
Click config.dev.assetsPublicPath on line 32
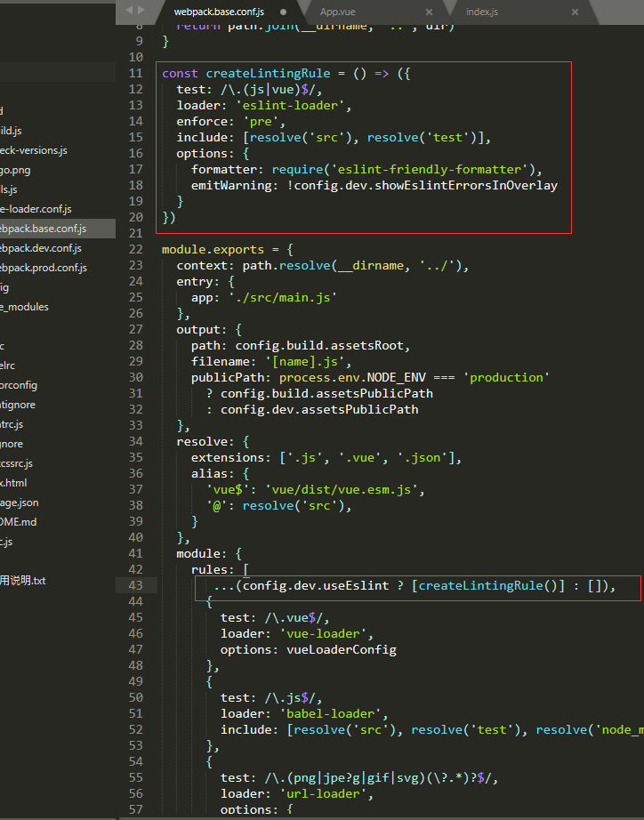click(319, 409)
